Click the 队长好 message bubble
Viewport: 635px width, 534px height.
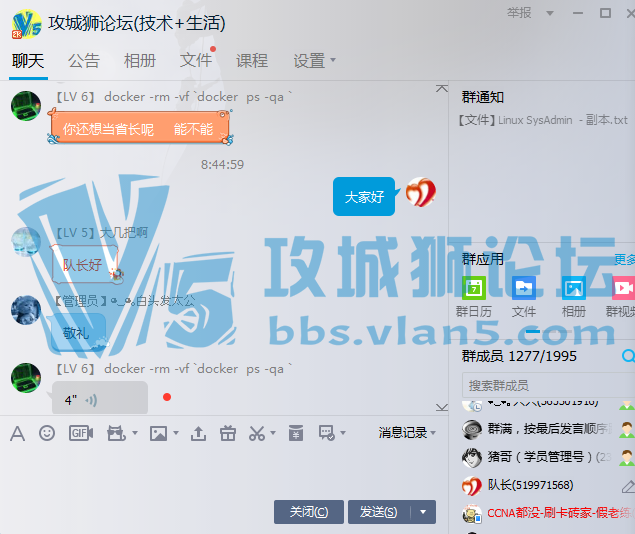pos(85,264)
